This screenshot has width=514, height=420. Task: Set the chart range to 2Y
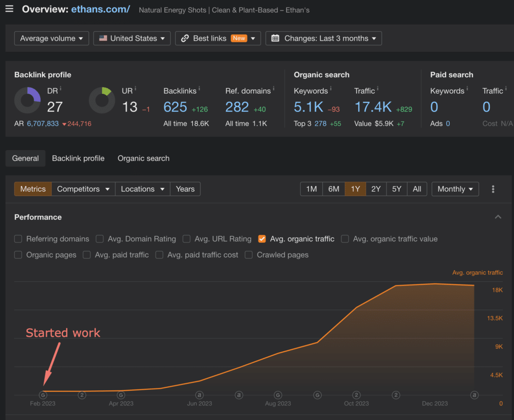coord(376,189)
